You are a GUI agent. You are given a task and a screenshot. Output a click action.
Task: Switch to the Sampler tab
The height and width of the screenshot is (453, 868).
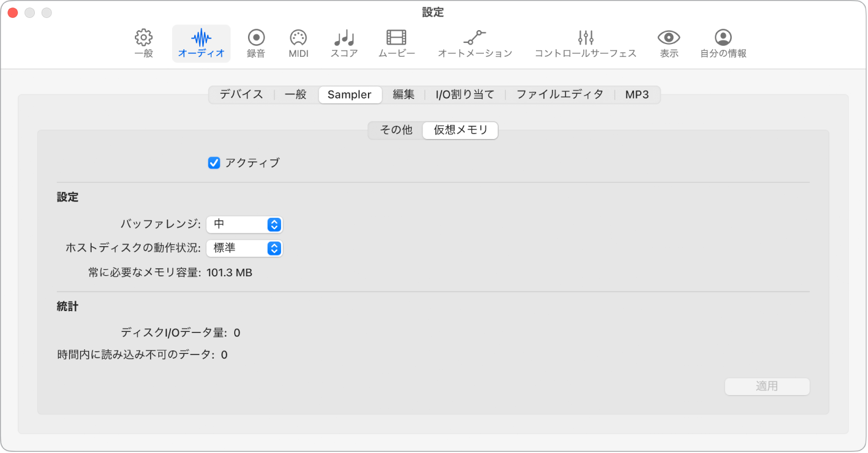coord(350,94)
